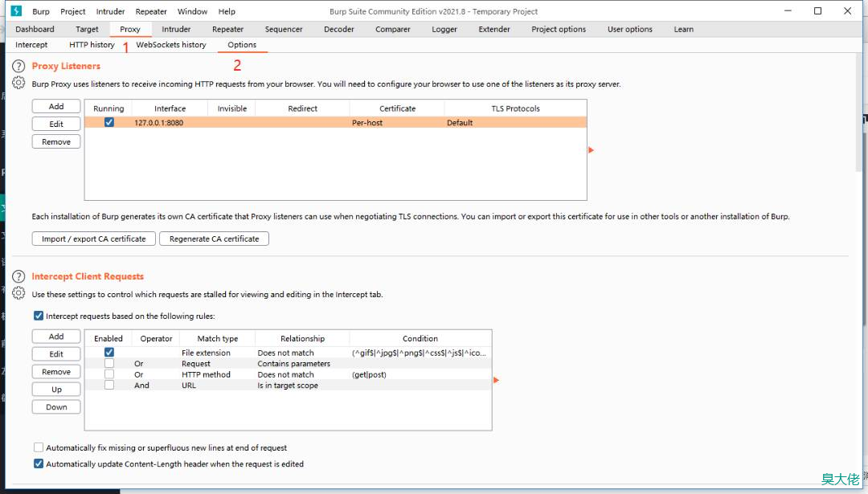Screen dimensions: 868x494
Task: Switch to the Sequencer tab
Action: coord(284,30)
